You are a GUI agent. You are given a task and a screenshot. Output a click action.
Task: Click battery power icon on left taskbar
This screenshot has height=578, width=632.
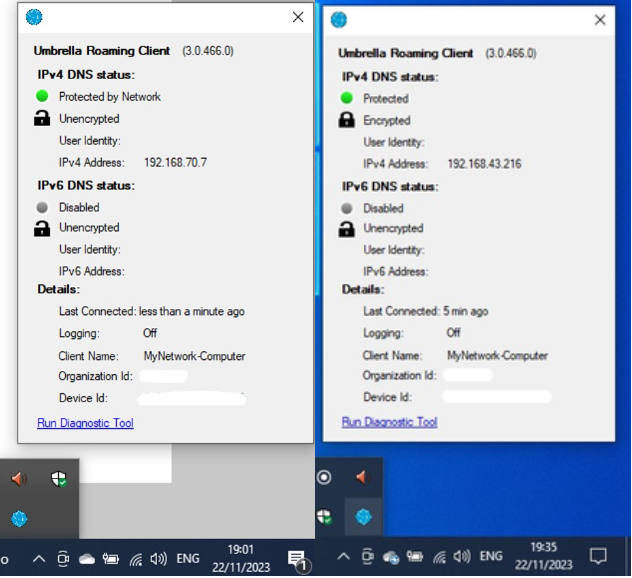coord(110,559)
